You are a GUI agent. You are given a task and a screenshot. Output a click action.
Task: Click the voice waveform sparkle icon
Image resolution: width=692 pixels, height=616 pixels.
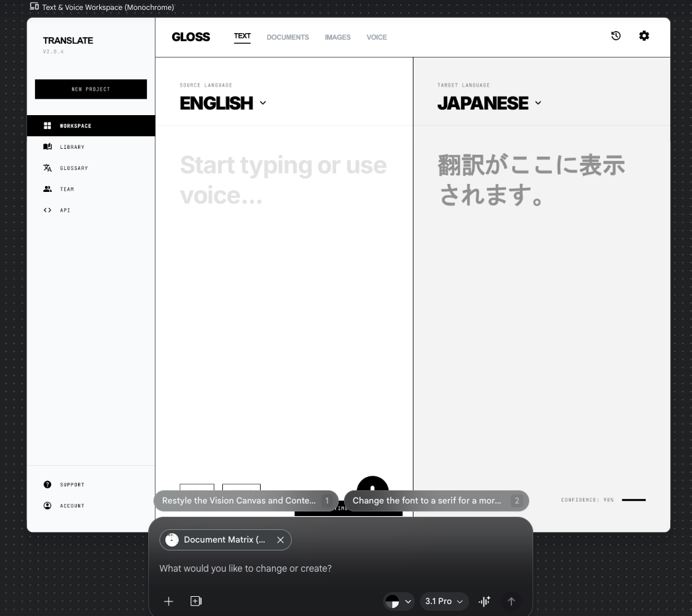coord(484,601)
